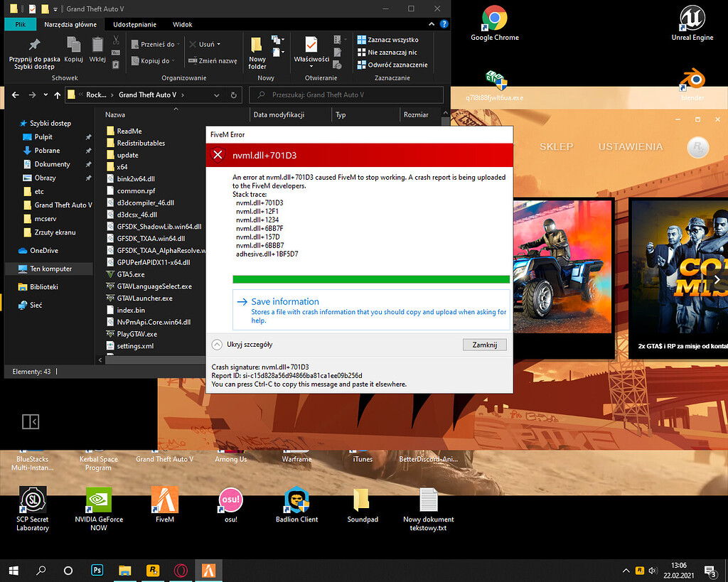
Task: Click Zmień nazwę in the ribbon
Action: pos(213,61)
